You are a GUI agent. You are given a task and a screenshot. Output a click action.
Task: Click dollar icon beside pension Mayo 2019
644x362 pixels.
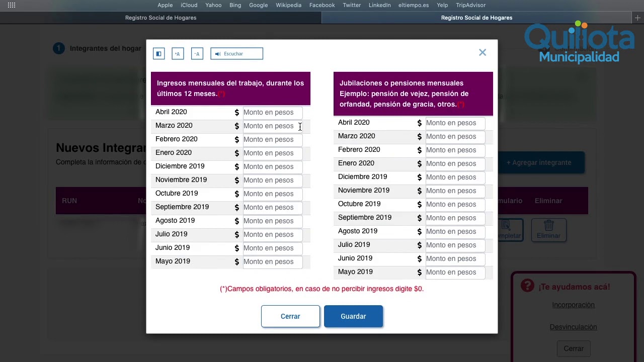(x=419, y=272)
